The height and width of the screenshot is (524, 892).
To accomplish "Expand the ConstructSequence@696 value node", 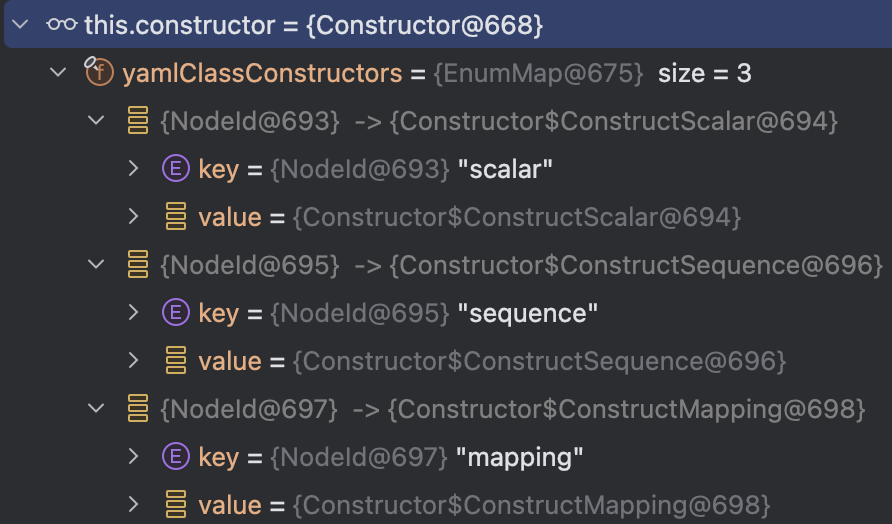I will (x=134, y=361).
